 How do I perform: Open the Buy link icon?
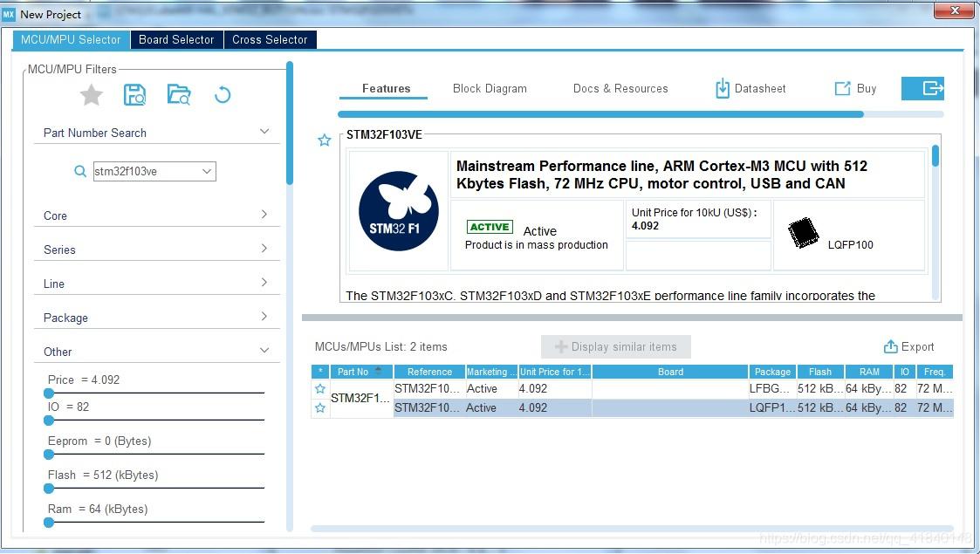842,89
